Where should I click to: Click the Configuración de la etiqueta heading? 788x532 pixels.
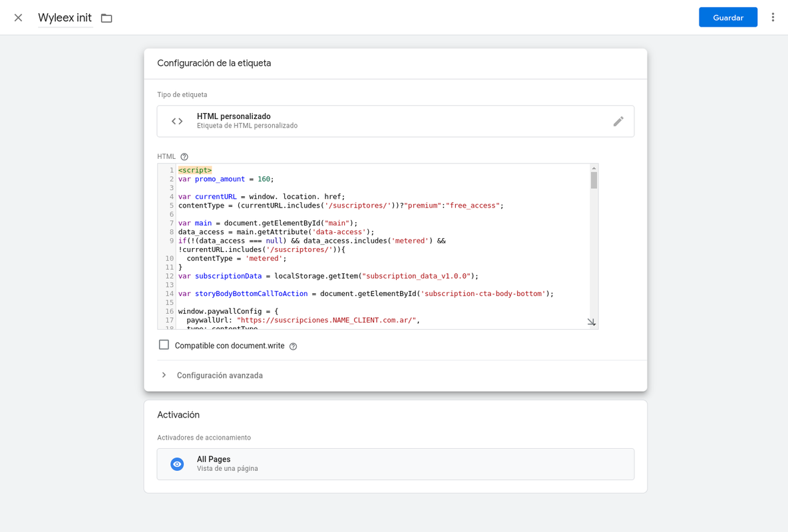click(214, 63)
